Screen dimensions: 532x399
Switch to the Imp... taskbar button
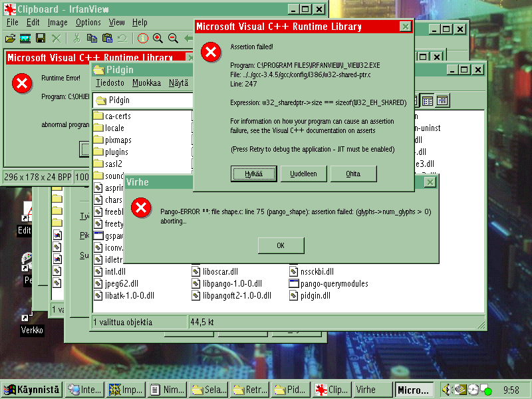[126, 390]
